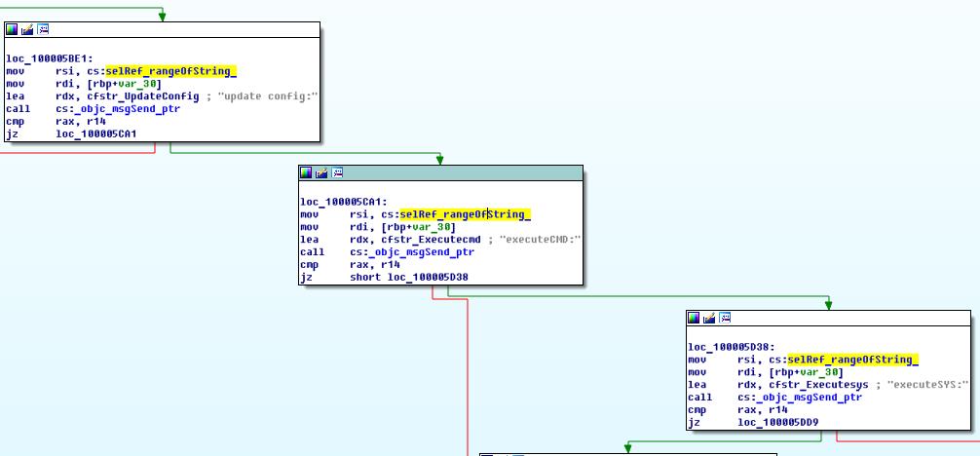Open edit-comment icon on loc_100005BE1 block
The height and width of the screenshot is (456, 980).
click(27, 29)
